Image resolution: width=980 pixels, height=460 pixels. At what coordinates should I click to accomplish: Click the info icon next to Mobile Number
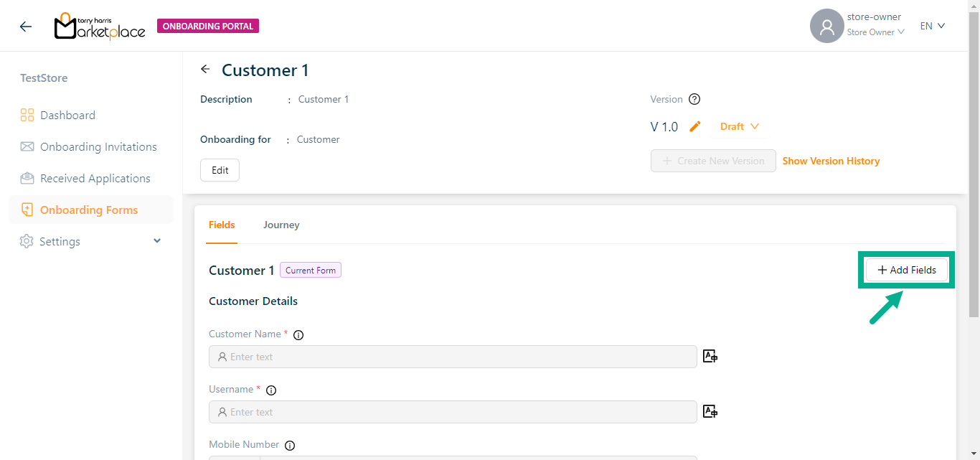click(x=290, y=445)
